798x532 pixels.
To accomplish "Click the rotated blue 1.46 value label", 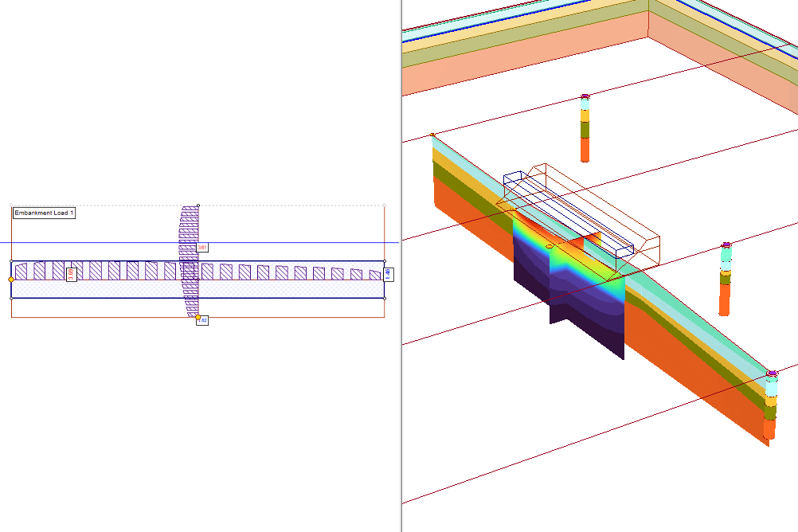I will point(389,275).
